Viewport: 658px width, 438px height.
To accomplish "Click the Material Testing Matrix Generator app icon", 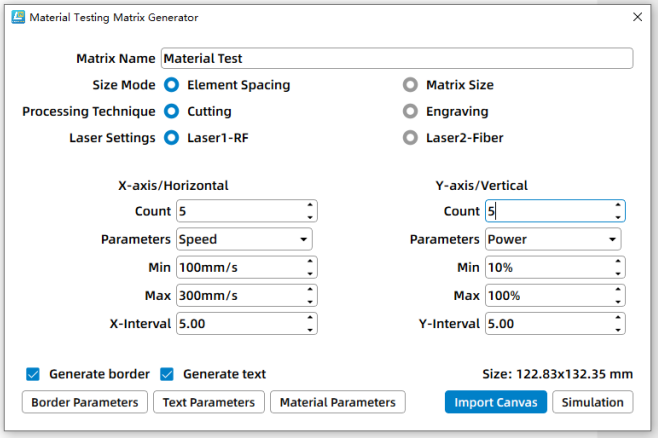I will coord(16,17).
